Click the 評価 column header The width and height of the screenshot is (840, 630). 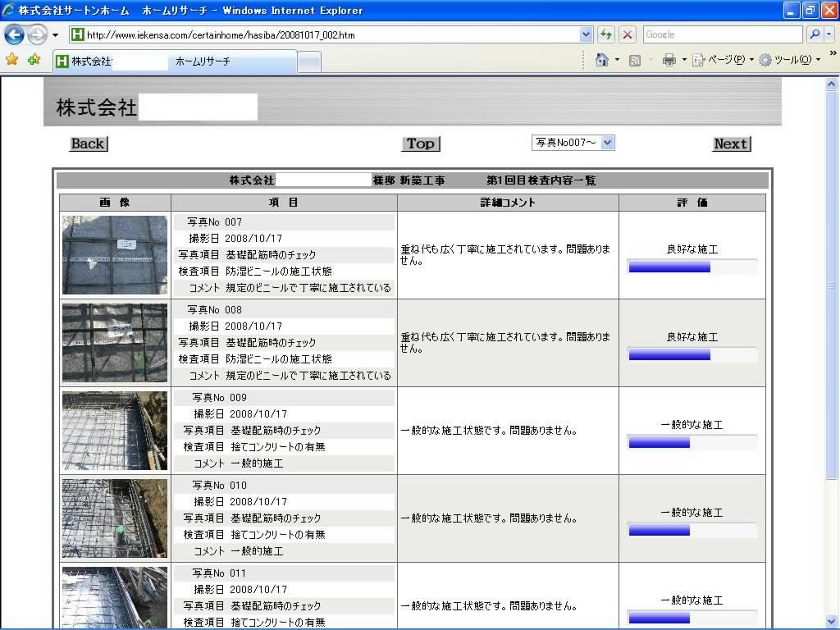(692, 203)
